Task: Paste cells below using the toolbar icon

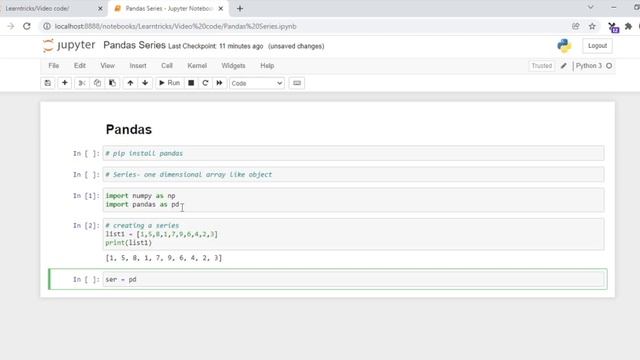Action: pos(112,83)
